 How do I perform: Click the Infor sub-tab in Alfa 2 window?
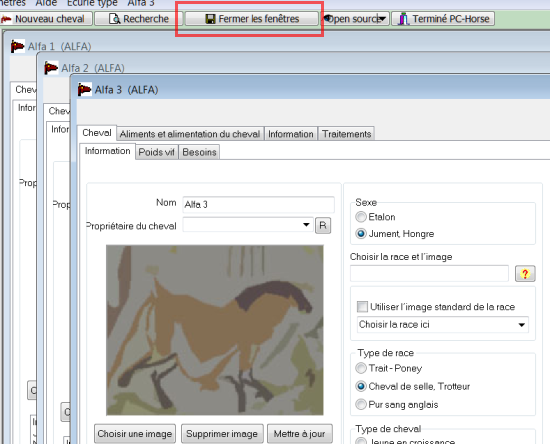point(60,129)
